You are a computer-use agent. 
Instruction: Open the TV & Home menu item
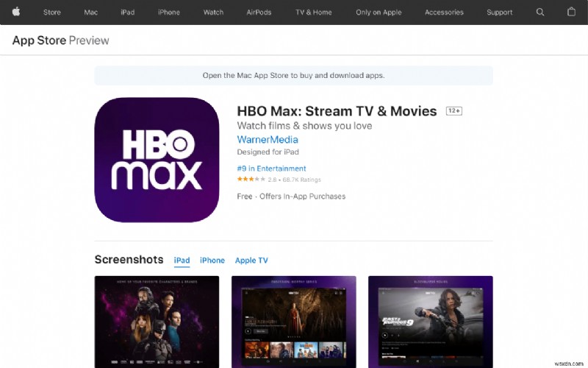314,12
